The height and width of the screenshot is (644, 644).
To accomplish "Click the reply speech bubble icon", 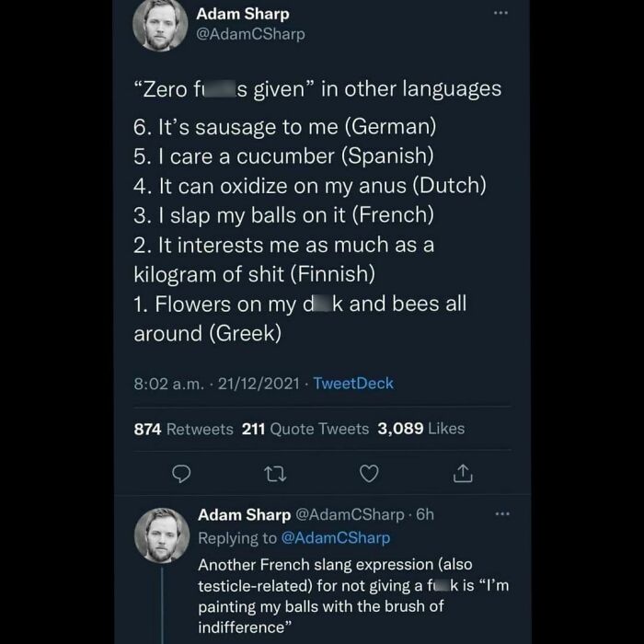I will 181,474.
